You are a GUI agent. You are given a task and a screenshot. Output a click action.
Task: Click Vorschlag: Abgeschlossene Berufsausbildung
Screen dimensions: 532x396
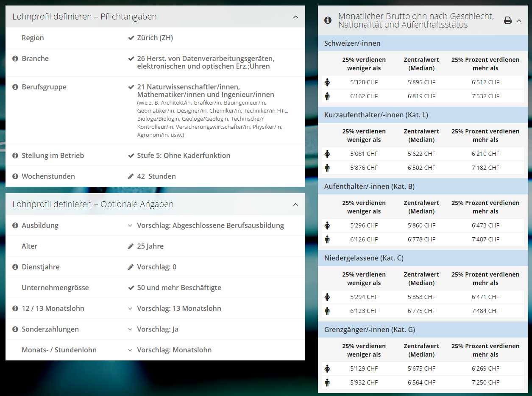[210, 225]
